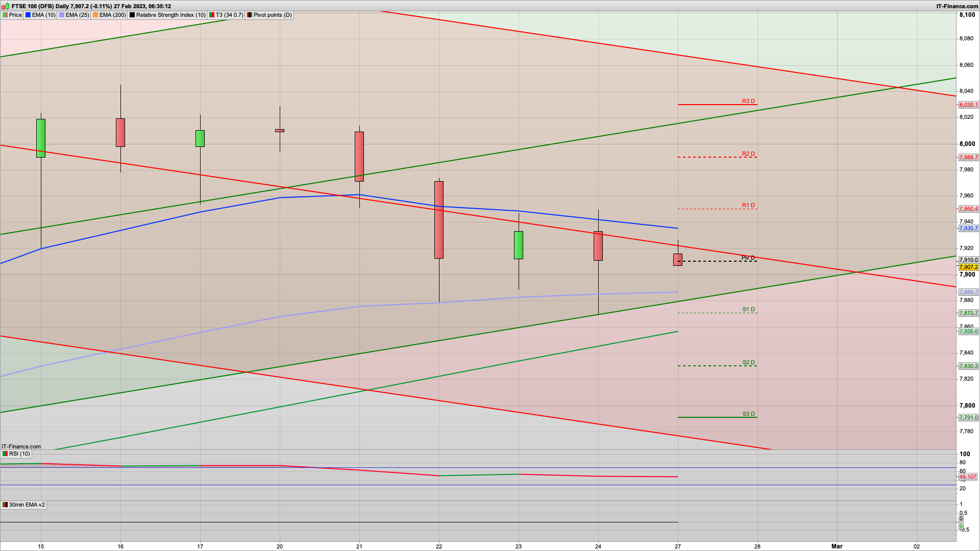Click the Piv D pivot line label

(748, 258)
